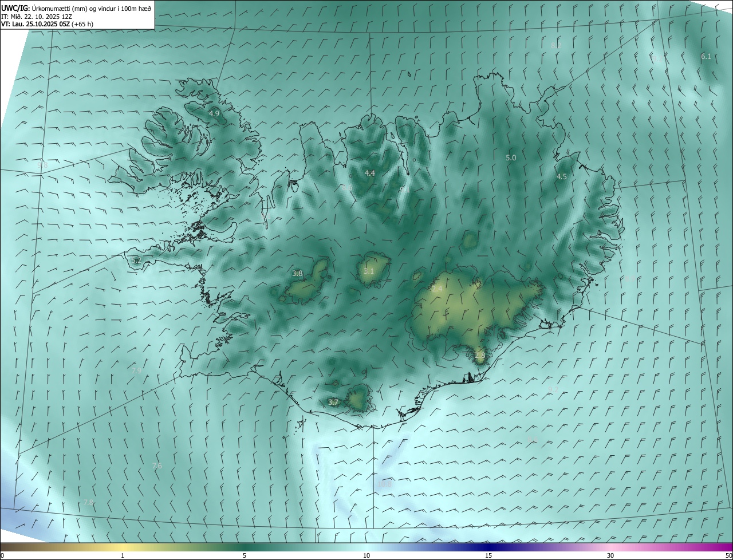Click the 4.5 value near the east coast
Viewport: 733px width, 560px height.
[x=561, y=177]
